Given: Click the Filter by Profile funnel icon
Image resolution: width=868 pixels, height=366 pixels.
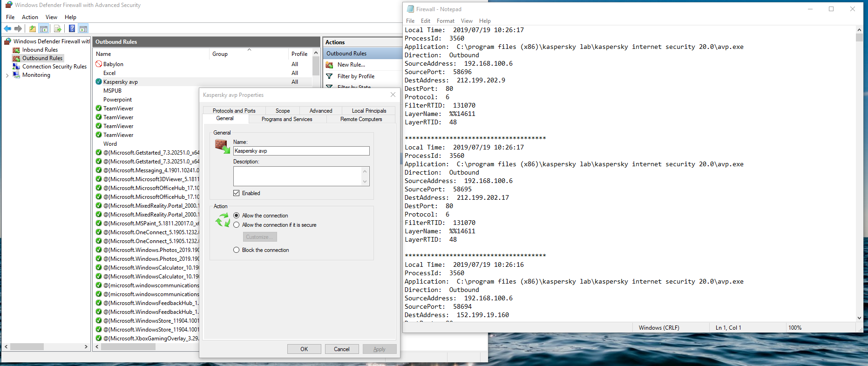Looking at the screenshot, I should point(330,76).
